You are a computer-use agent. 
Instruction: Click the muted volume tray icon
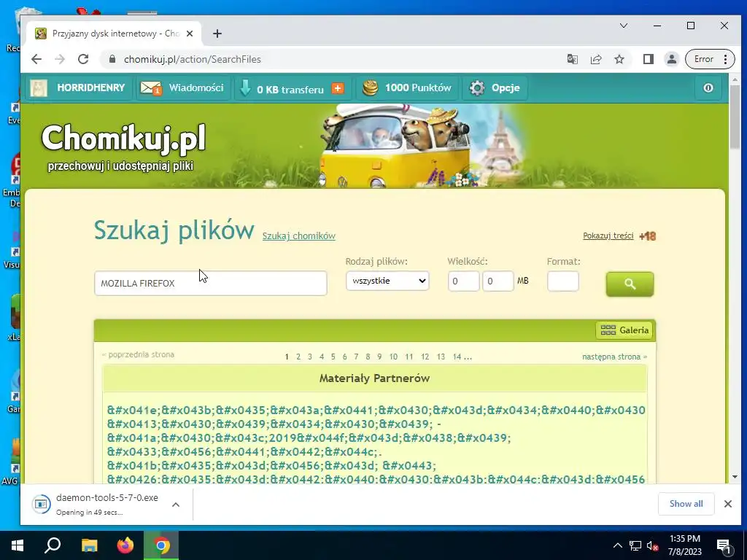(x=652, y=545)
